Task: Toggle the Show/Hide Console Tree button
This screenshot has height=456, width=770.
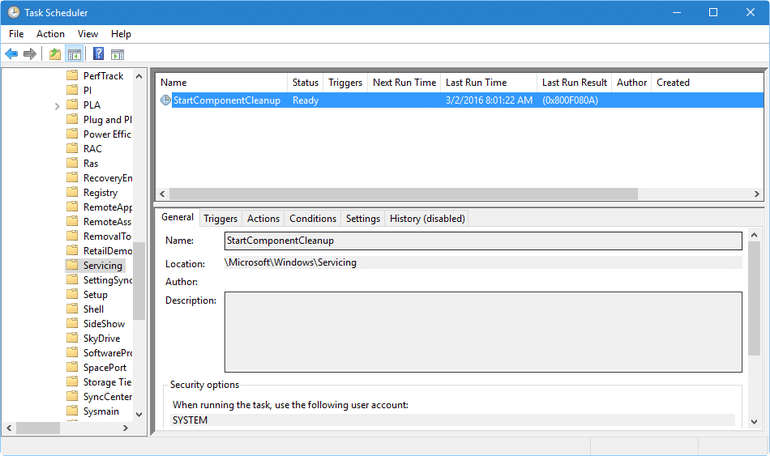Action: 74,53
